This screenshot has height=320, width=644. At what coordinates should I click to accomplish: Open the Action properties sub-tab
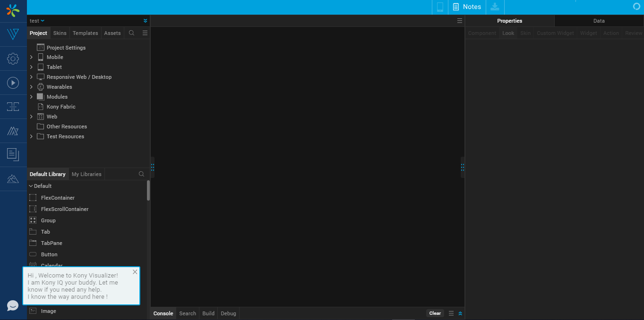point(611,33)
